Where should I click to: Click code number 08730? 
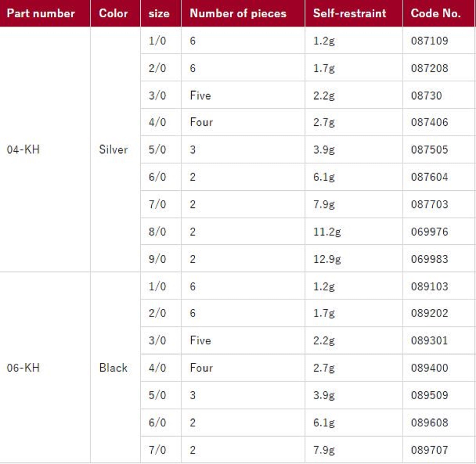[x=426, y=95]
